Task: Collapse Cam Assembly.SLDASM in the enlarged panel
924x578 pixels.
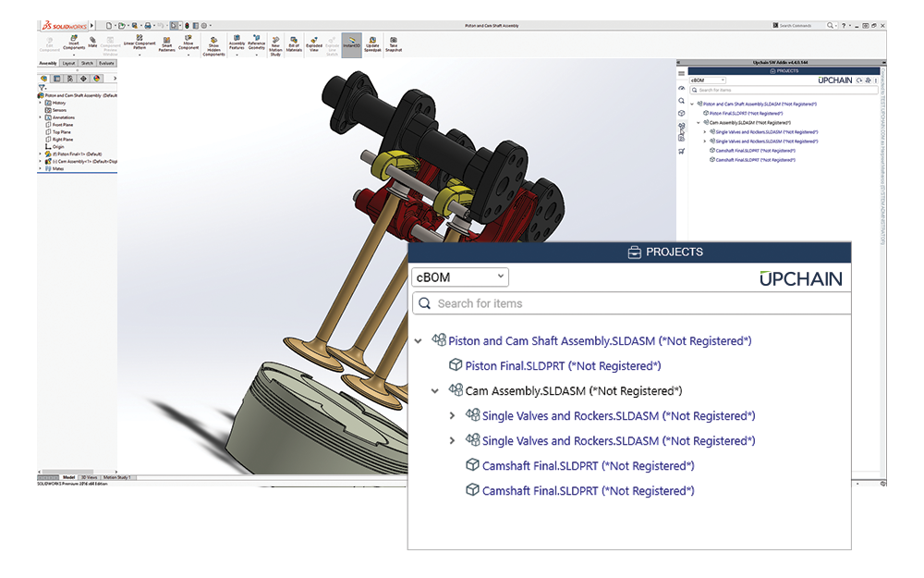Action: coord(435,391)
